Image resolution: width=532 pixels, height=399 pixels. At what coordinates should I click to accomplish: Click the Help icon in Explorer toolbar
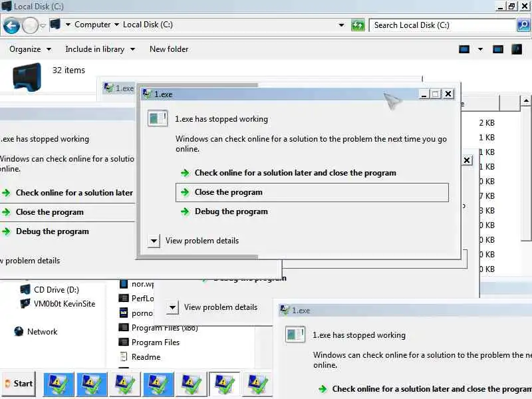(517, 49)
